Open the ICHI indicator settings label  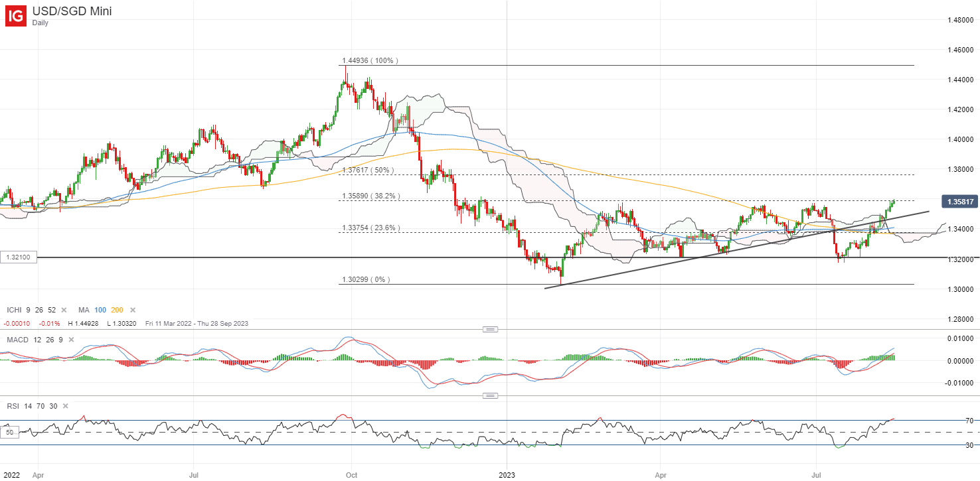15,310
